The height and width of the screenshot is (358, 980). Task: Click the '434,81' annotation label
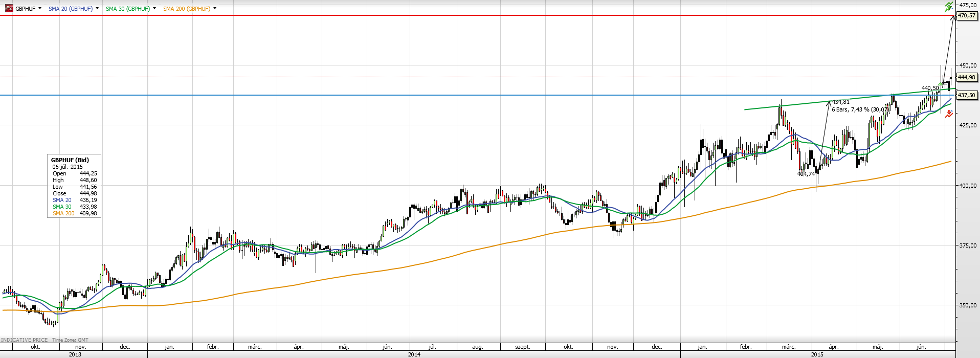point(841,102)
